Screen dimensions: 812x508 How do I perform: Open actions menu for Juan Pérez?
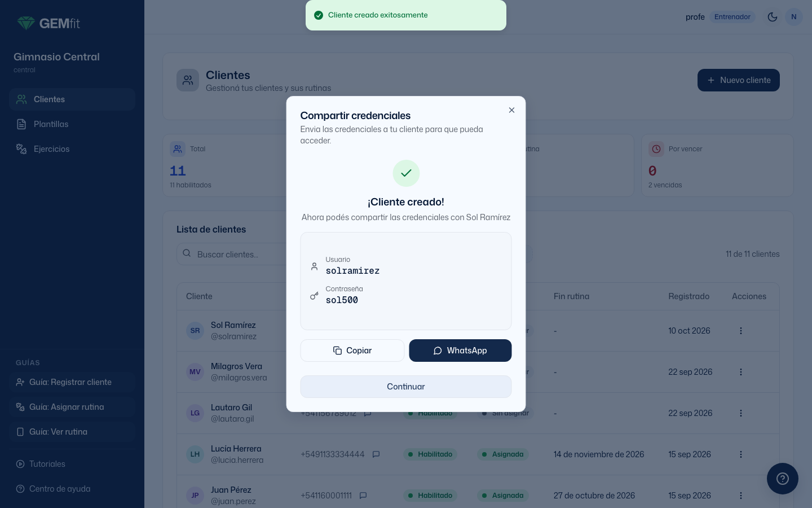click(741, 496)
